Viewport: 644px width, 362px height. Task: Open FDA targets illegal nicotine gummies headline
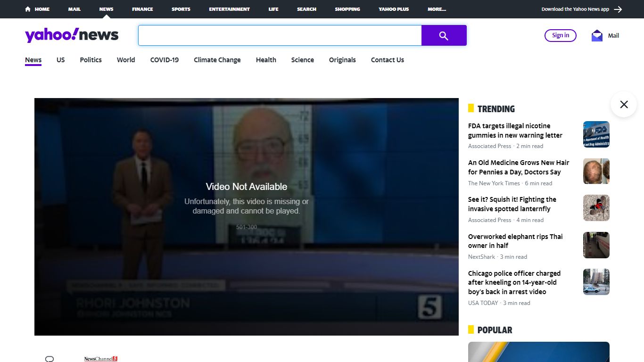[515, 131]
